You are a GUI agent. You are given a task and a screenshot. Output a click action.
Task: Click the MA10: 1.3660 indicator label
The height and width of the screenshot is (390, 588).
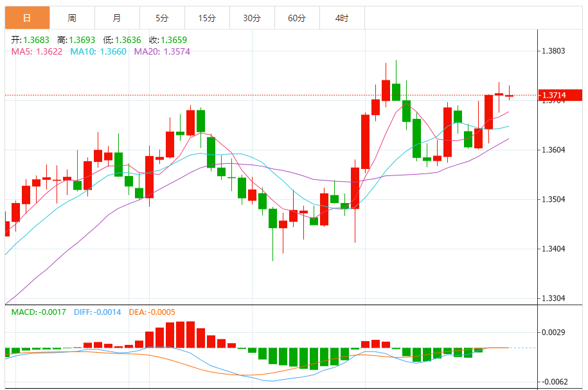coord(98,51)
